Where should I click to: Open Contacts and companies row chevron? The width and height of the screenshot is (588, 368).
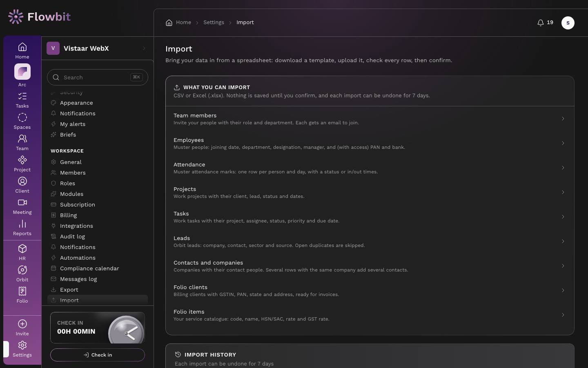point(563,266)
